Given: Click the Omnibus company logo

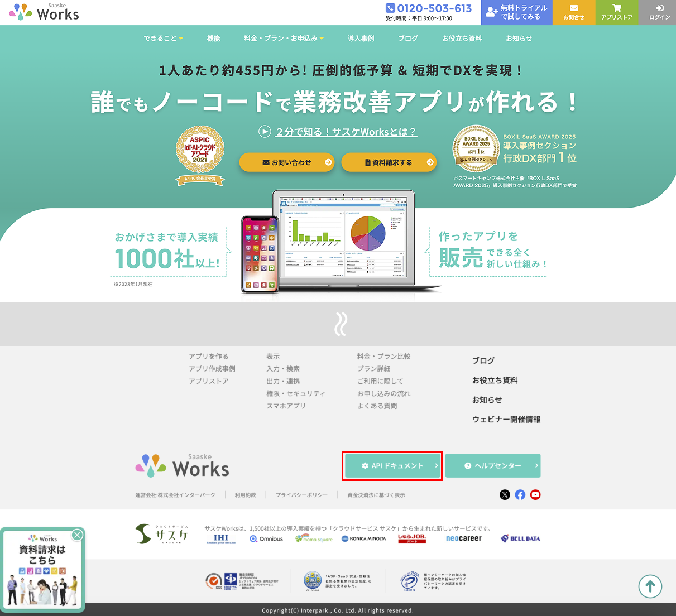Looking at the screenshot, I should click(266, 539).
